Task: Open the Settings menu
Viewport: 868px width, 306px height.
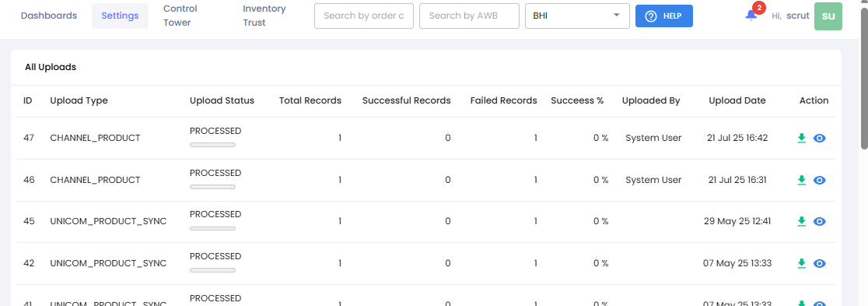Action: pos(120,16)
